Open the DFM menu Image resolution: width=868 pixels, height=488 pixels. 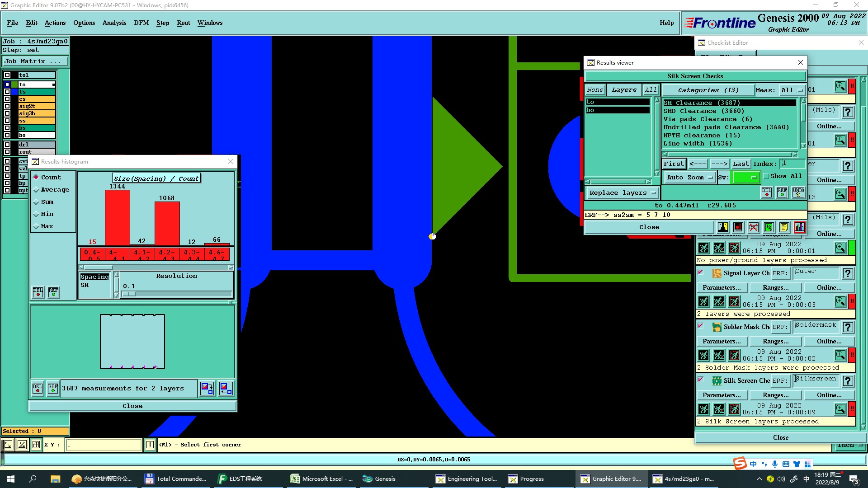tap(141, 23)
